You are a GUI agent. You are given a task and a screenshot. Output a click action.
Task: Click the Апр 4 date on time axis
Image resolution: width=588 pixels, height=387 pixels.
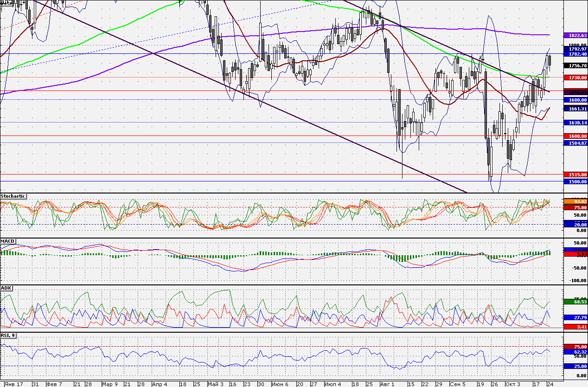pos(159,384)
